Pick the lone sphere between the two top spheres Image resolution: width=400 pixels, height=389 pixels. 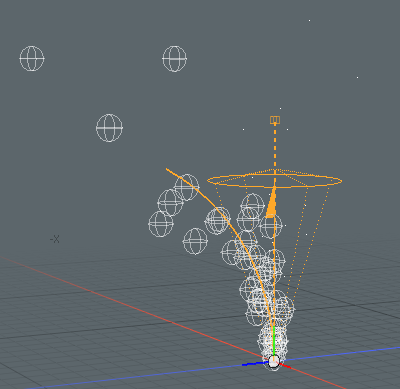pos(109,128)
